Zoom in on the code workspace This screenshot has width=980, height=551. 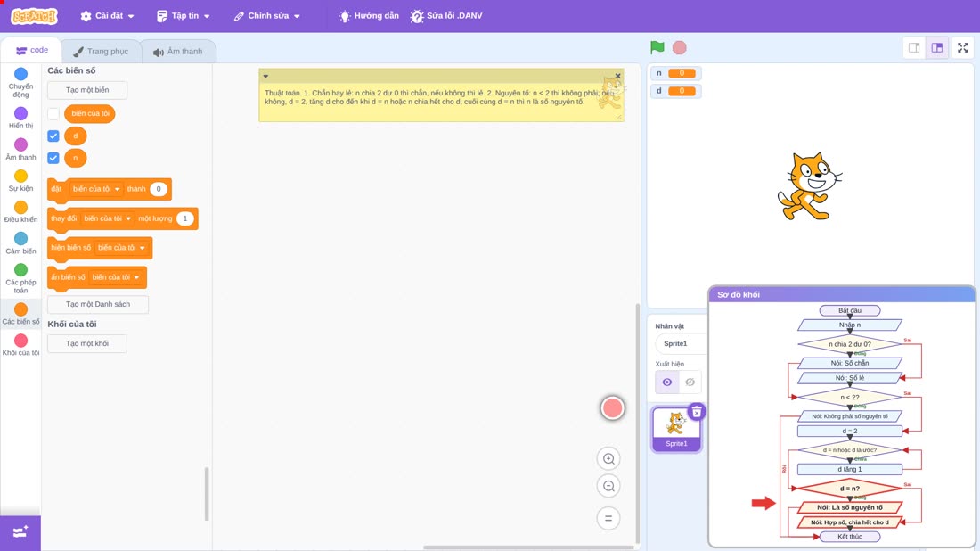[x=608, y=459]
